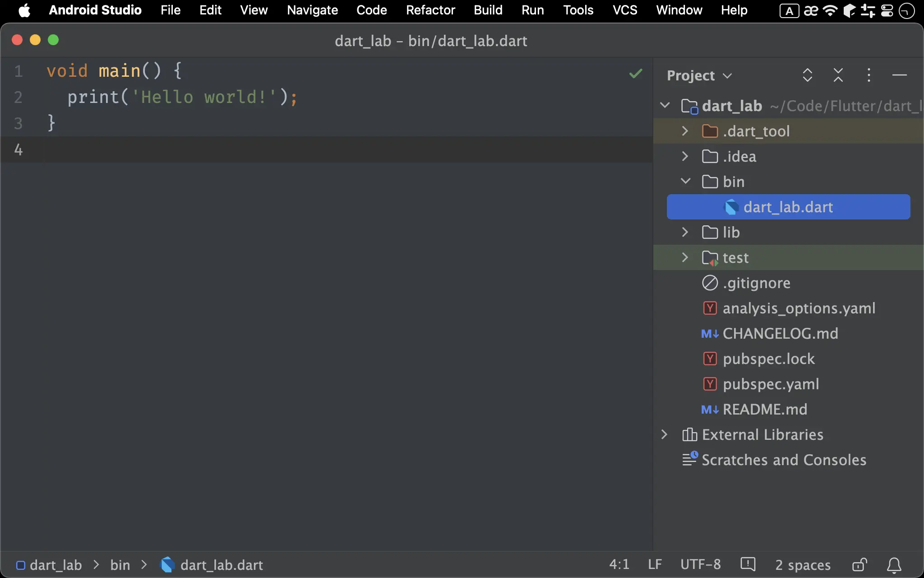Click the Dart file icon of dart_lab.dart in tree
Viewport: 924px width, 578px height.
click(731, 207)
